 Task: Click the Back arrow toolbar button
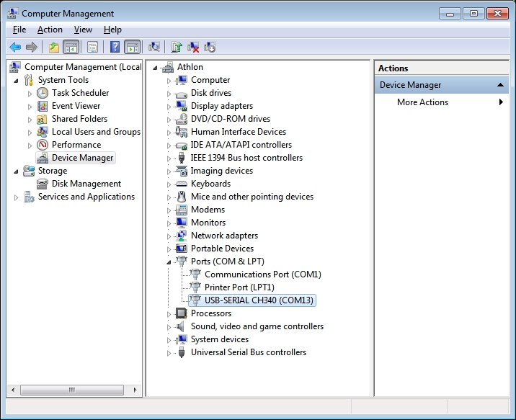15,48
